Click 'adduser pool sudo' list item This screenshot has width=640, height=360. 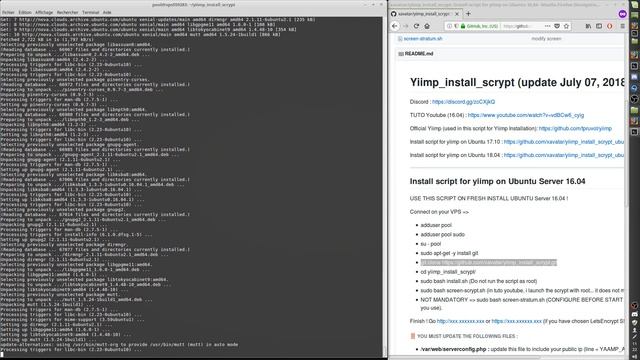[x=442, y=234]
